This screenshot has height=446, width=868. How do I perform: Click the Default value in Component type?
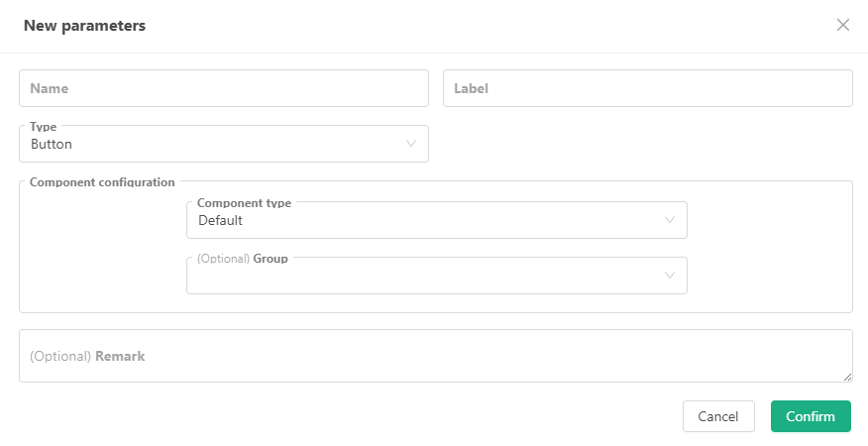click(x=220, y=221)
